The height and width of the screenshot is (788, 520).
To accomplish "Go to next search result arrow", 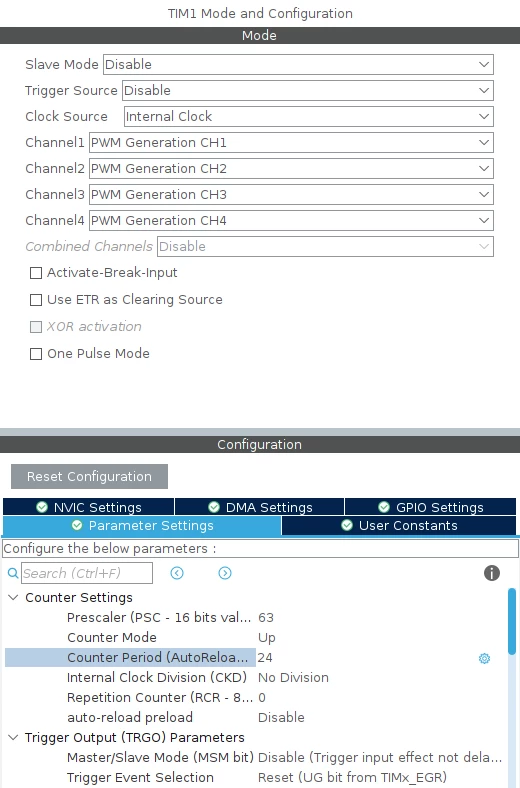I will click(x=225, y=573).
